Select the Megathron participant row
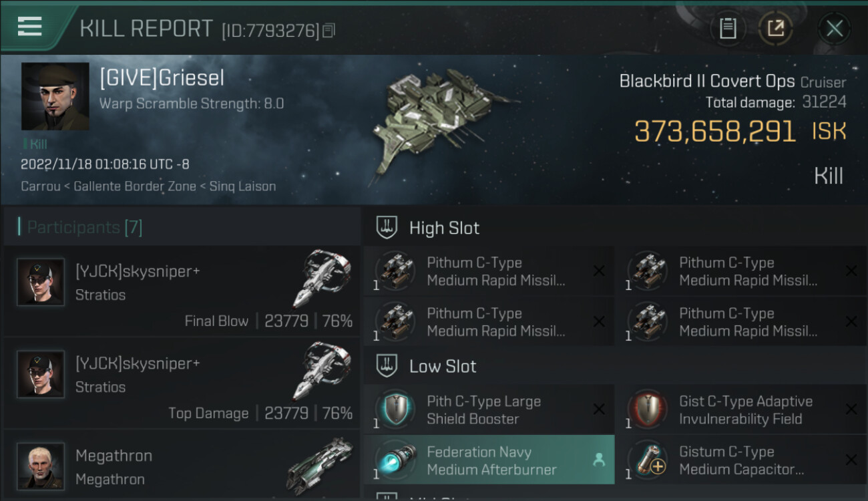 pos(182,466)
